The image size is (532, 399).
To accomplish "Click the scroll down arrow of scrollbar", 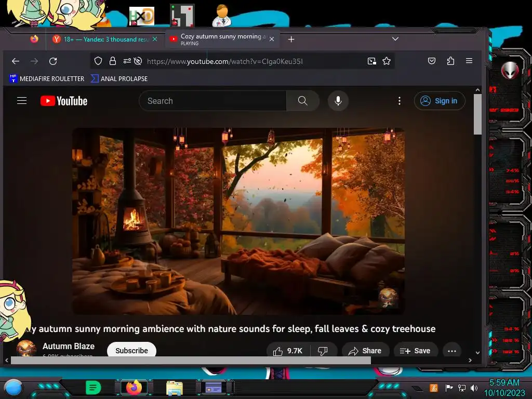I will pos(477,353).
